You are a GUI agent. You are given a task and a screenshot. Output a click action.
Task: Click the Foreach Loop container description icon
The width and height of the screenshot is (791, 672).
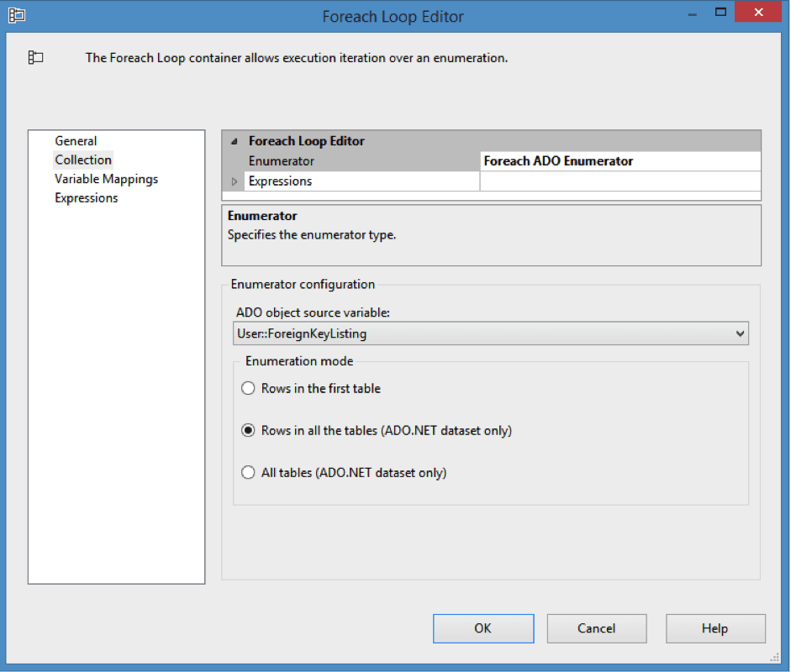click(x=35, y=57)
